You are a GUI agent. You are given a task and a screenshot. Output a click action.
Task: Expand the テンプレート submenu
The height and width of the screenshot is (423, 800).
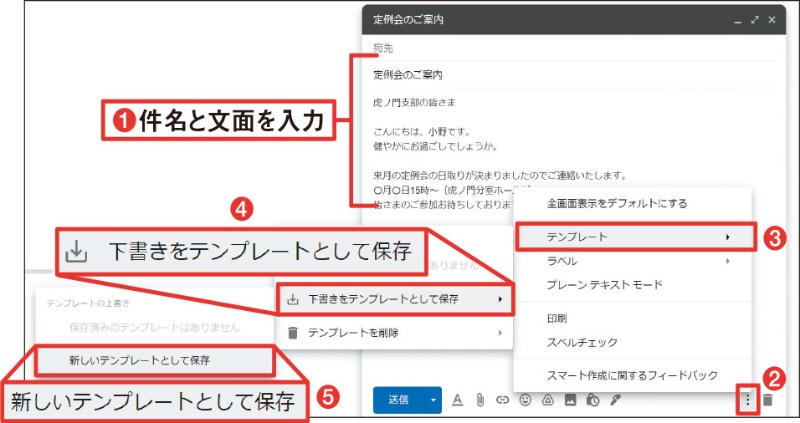click(x=632, y=237)
